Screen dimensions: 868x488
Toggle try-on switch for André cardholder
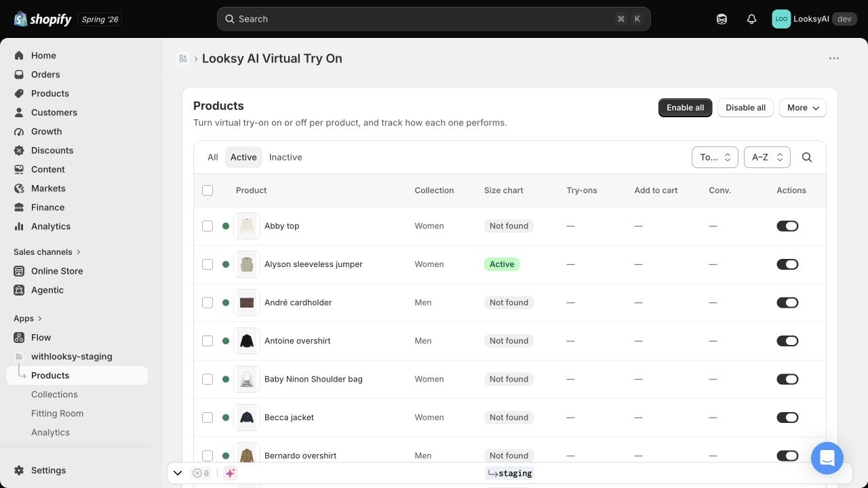[x=787, y=302]
